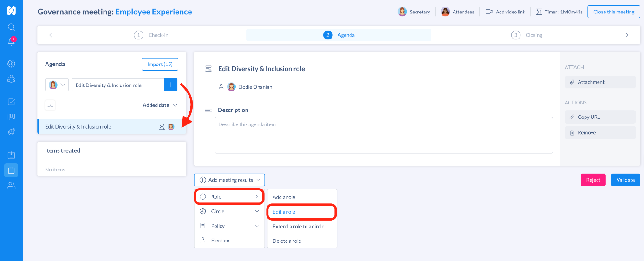644x261 pixels.
Task: Click the Elodie Ohanian name
Action: (x=255, y=87)
